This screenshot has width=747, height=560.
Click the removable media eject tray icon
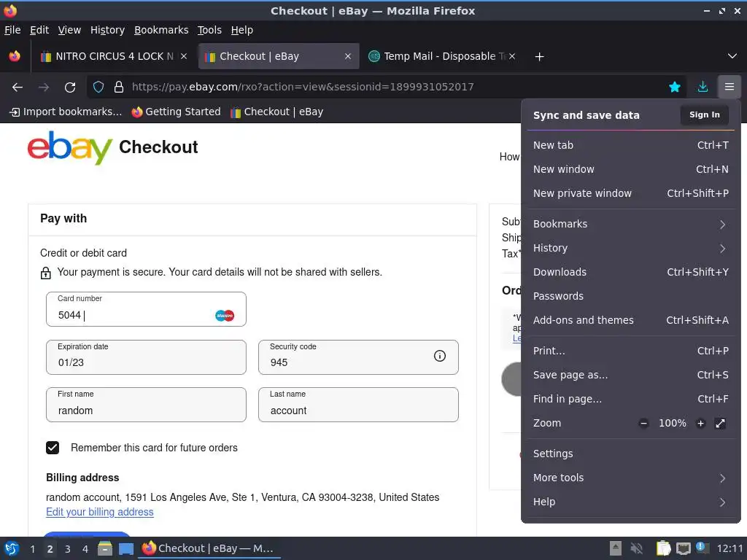click(616, 548)
